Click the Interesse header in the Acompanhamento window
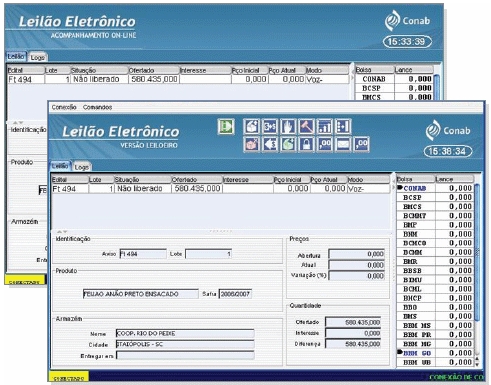491x385 pixels. pos(205,70)
